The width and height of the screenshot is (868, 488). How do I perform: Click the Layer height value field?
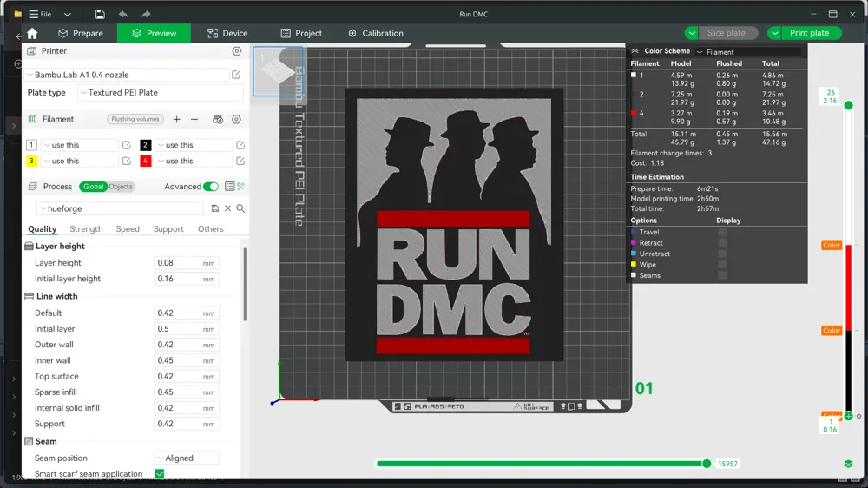pos(186,263)
